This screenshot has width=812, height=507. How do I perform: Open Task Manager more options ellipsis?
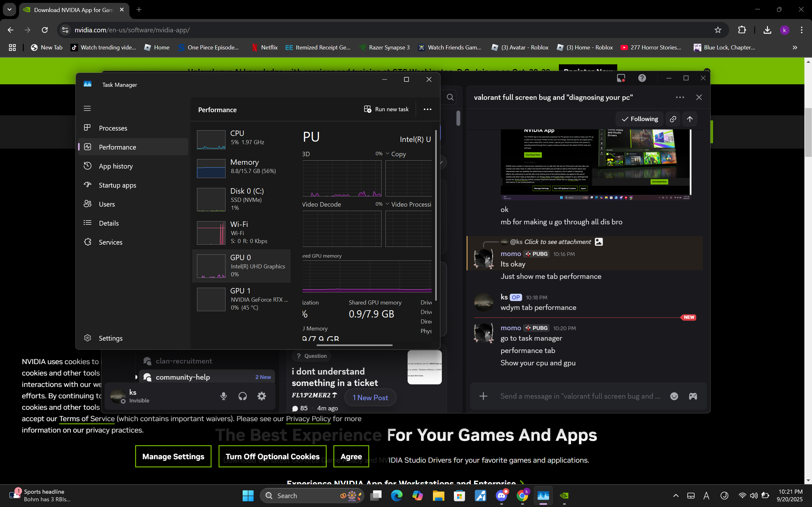(427, 109)
